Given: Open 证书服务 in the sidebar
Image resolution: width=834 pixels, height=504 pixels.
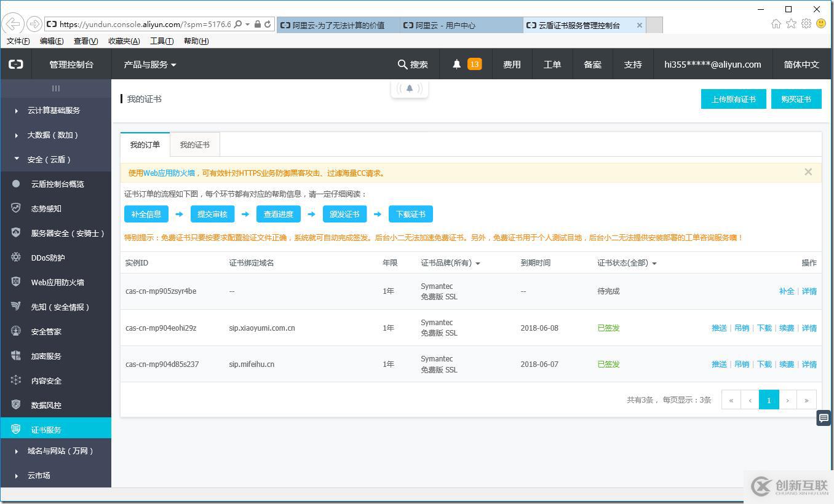Looking at the screenshot, I should tap(56, 429).
